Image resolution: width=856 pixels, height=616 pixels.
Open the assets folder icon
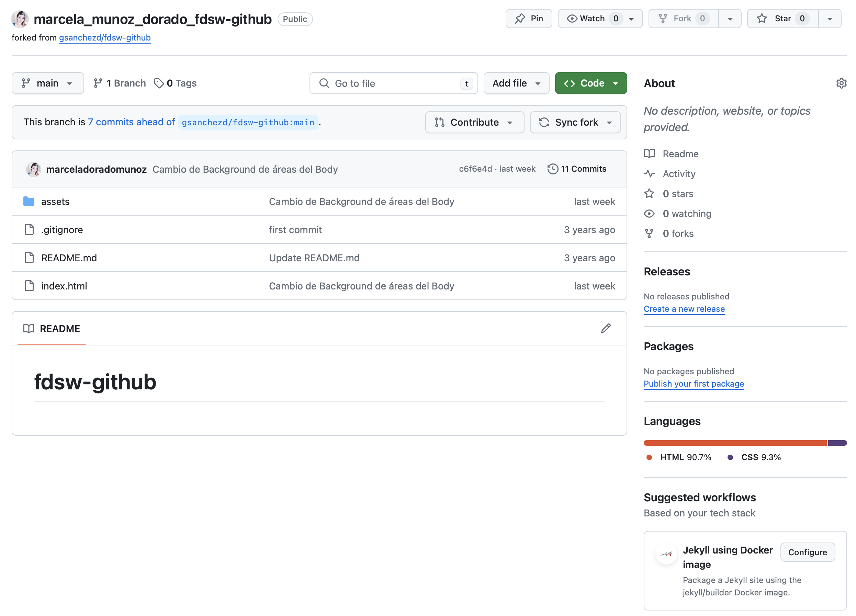coord(29,202)
